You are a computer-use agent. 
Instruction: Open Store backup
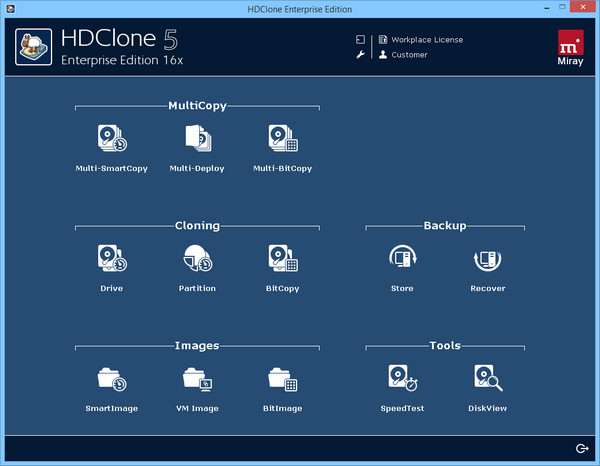(x=402, y=260)
